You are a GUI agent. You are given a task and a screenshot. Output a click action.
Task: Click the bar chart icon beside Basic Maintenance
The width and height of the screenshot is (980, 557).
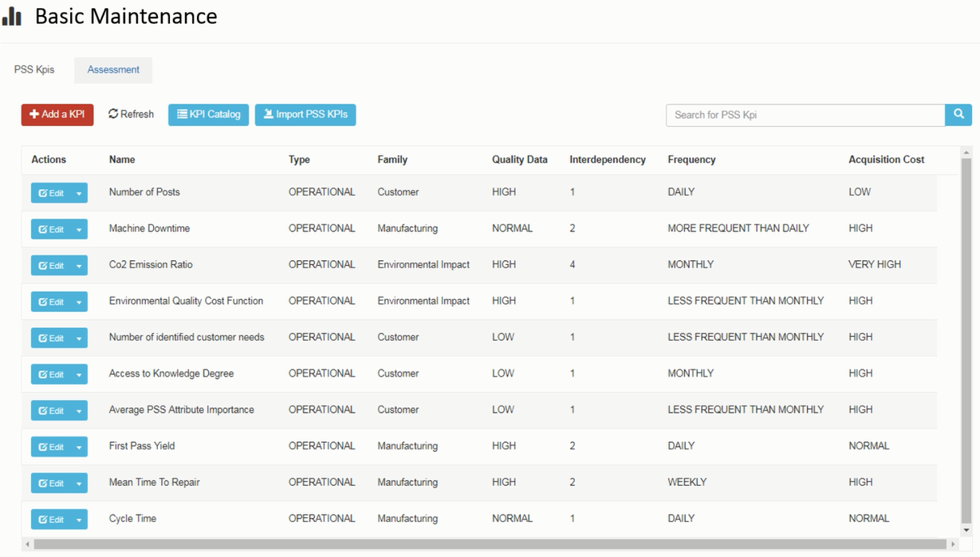point(12,17)
